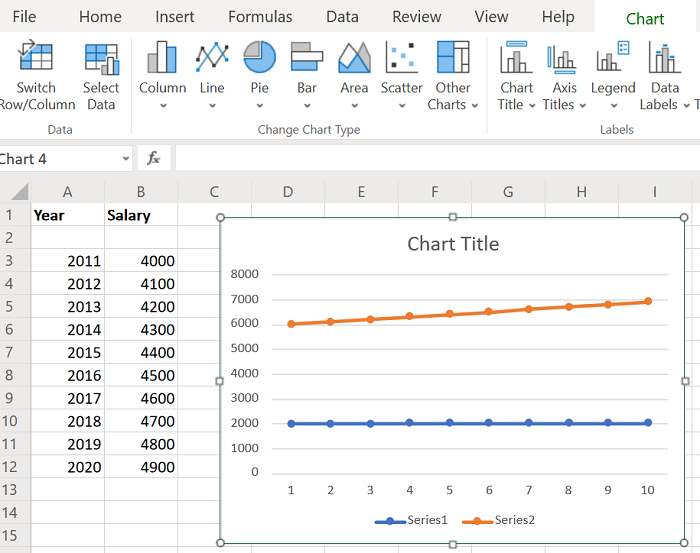The image size is (700, 553).
Task: Click the insert function fx button
Action: point(153,159)
